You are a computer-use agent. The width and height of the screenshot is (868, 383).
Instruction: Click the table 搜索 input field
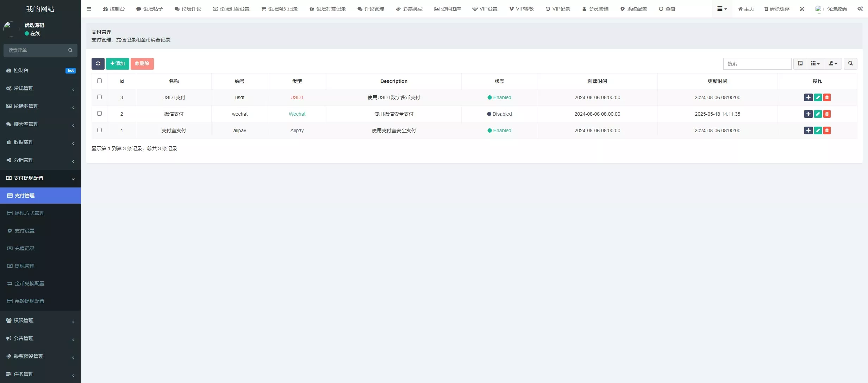[757, 64]
